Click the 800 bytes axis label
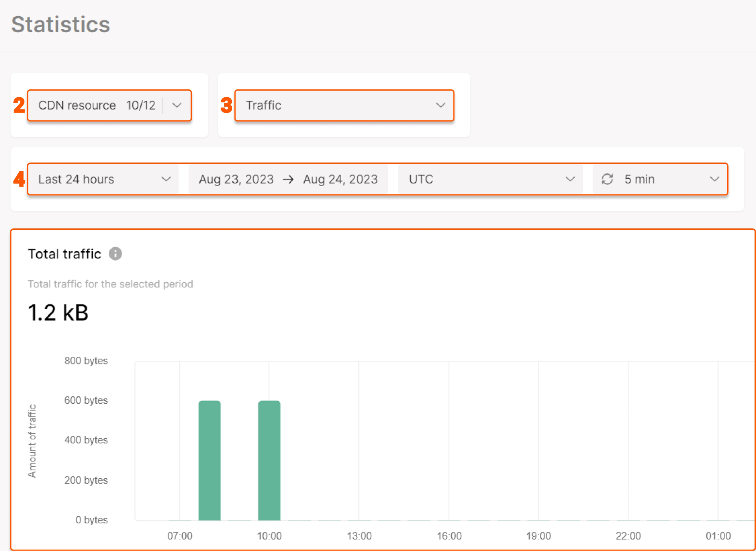 tap(86, 361)
